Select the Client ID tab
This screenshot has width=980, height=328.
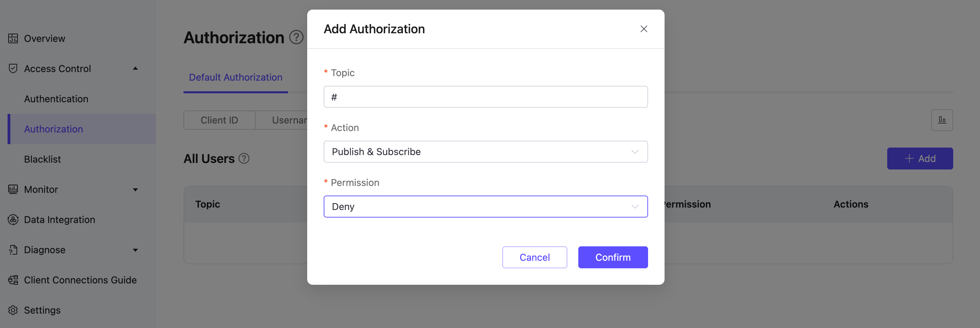click(219, 120)
